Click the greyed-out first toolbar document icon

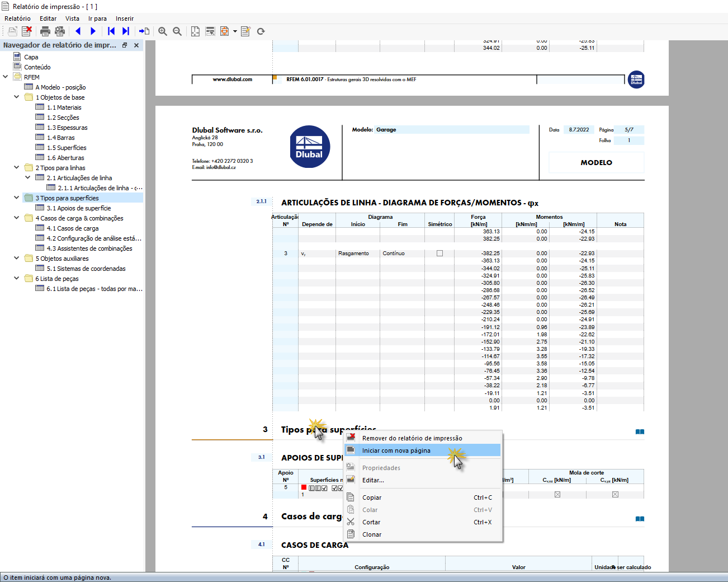tap(12, 31)
